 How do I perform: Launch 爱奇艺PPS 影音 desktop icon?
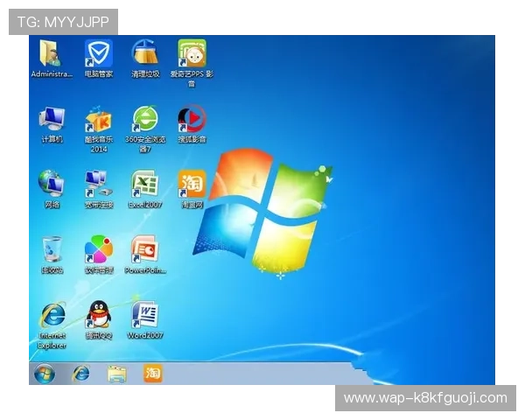[192, 54]
